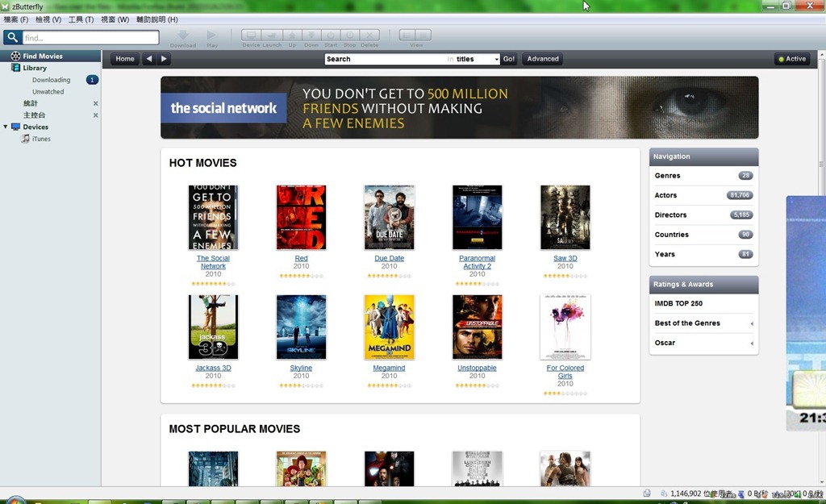
Task: Open the 輔助說明 (H) menu
Action: pos(157,19)
